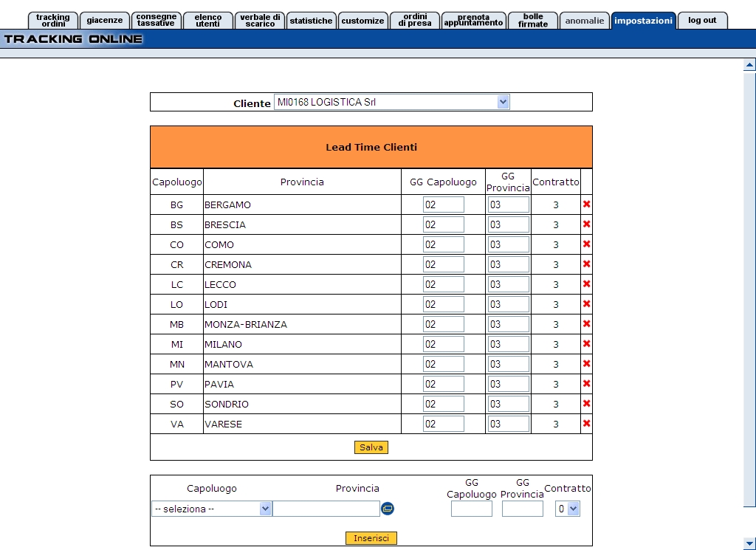Delete the BERGAMO row with red X
Screen dimensions: 756x550
[586, 204]
